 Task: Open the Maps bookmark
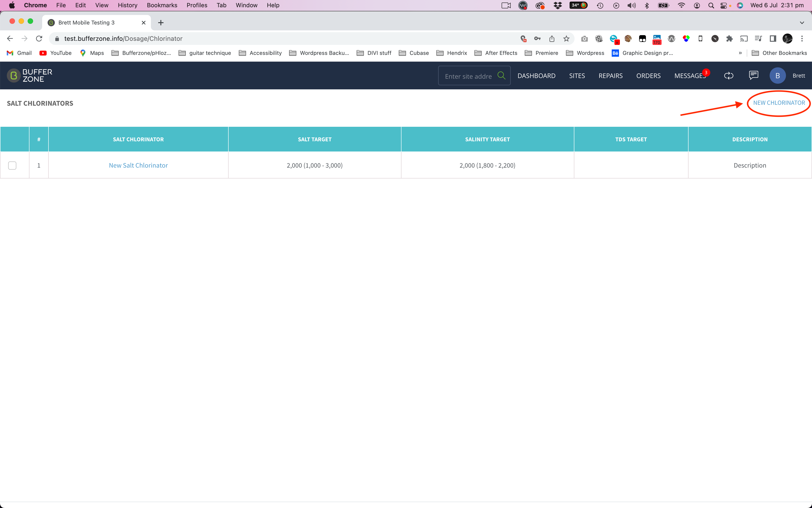point(92,53)
